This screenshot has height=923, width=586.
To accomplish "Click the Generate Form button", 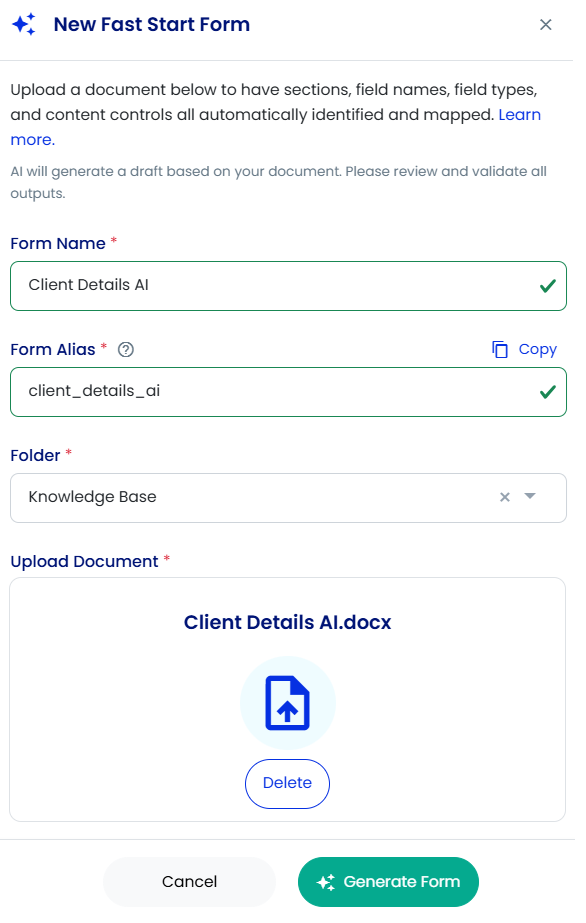I will tap(388, 882).
